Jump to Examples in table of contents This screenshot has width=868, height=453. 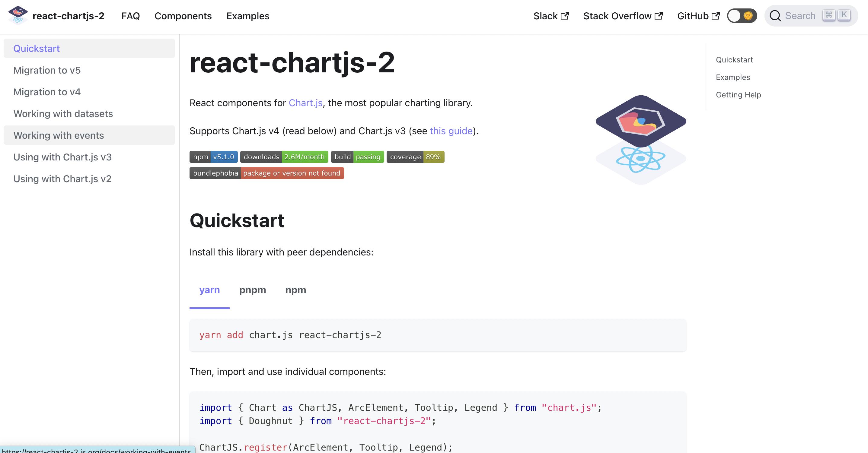[733, 77]
